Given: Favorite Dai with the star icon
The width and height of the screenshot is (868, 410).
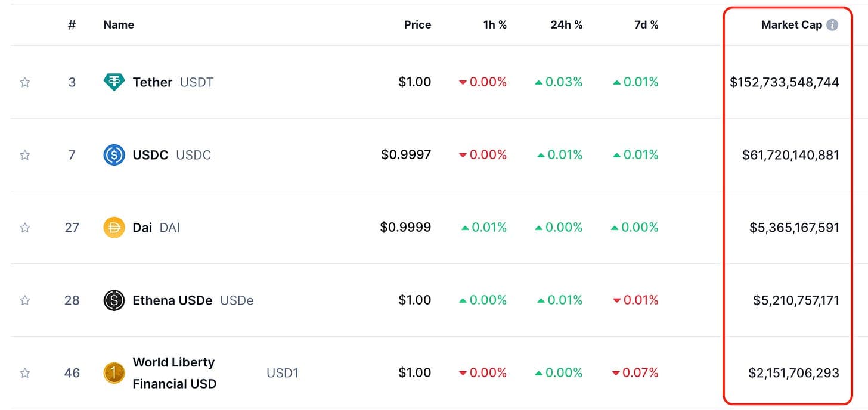Looking at the screenshot, I should pyautogui.click(x=25, y=228).
